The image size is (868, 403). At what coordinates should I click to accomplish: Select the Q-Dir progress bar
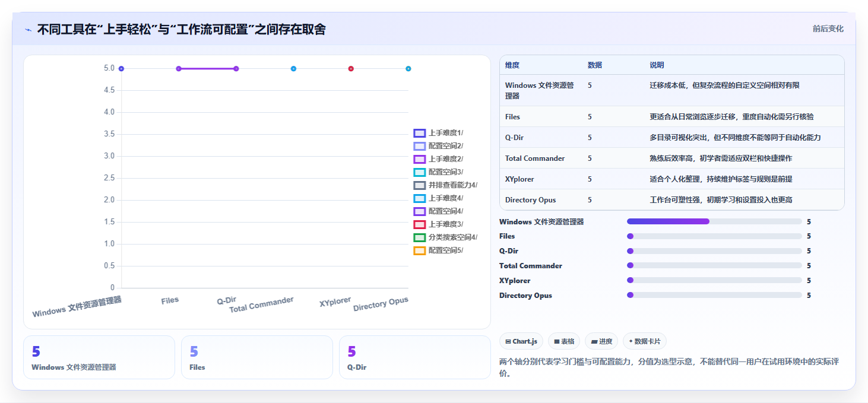click(714, 251)
